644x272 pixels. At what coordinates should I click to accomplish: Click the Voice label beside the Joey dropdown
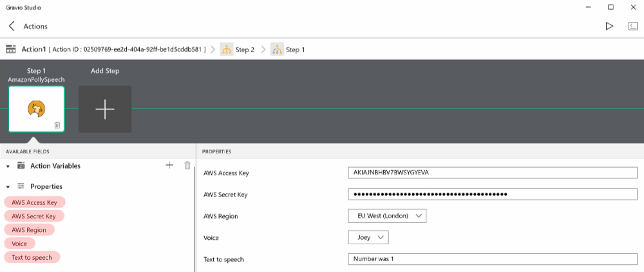pos(211,237)
